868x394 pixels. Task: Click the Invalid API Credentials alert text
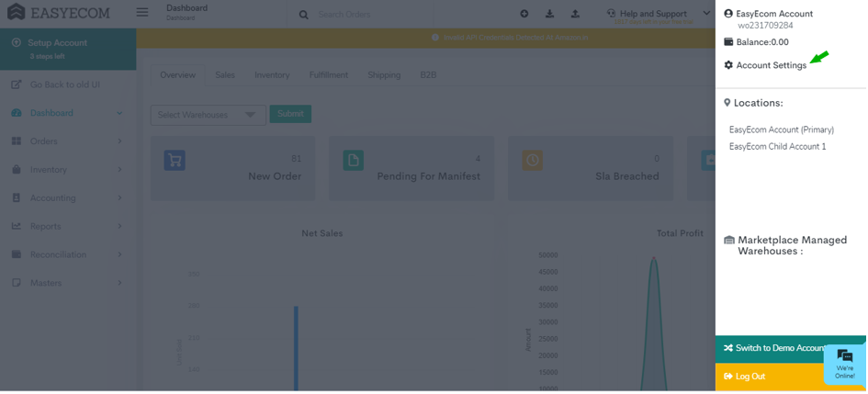point(515,38)
